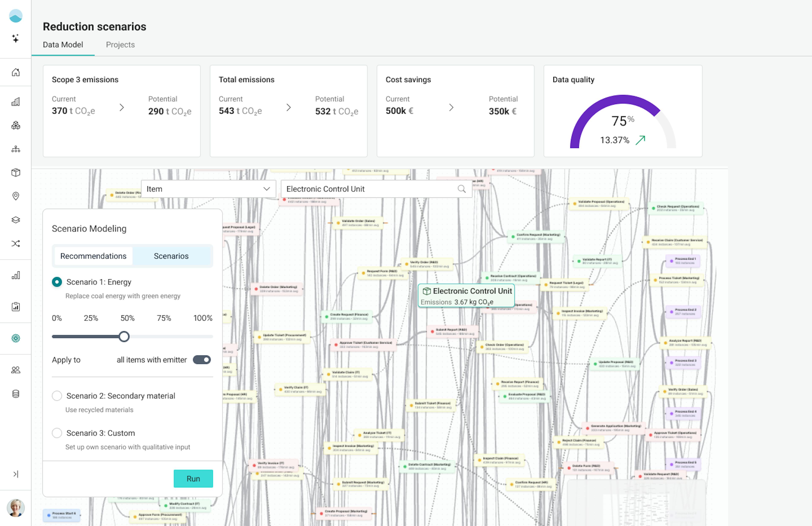Image resolution: width=812 pixels, height=526 pixels.
Task: Open the Item dropdown
Action: [x=208, y=189]
